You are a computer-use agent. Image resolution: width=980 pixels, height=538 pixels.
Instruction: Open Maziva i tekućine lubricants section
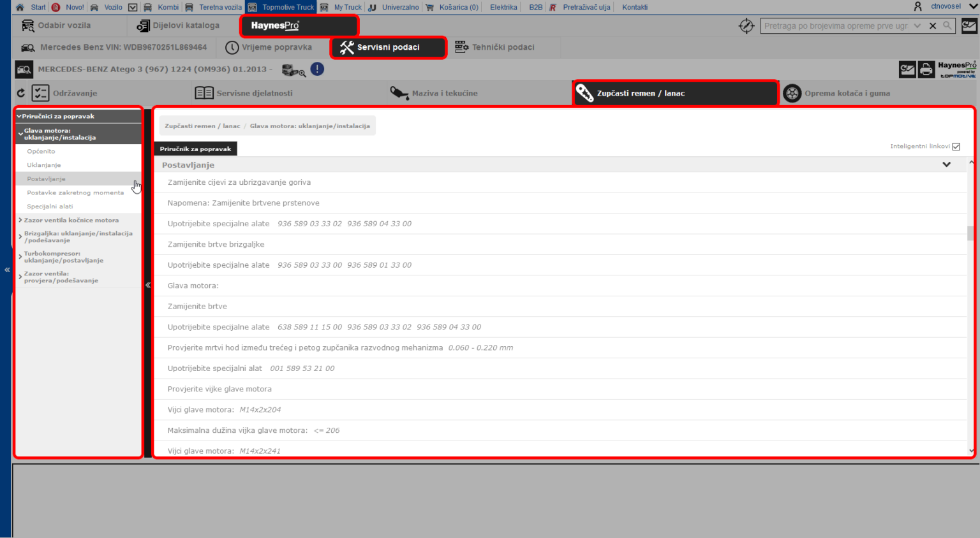coord(434,93)
